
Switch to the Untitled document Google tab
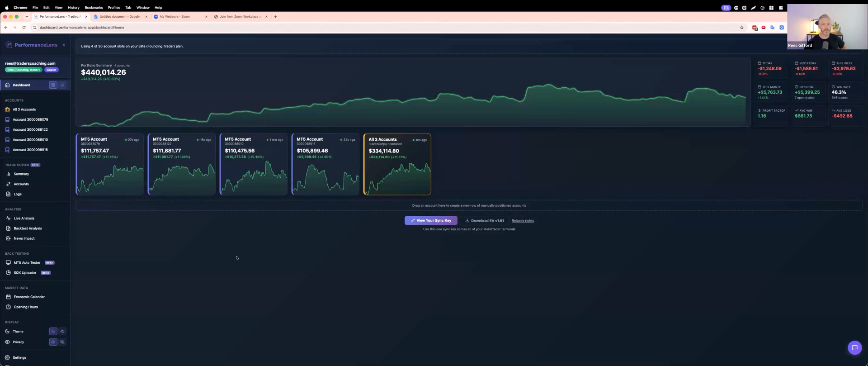120,17
